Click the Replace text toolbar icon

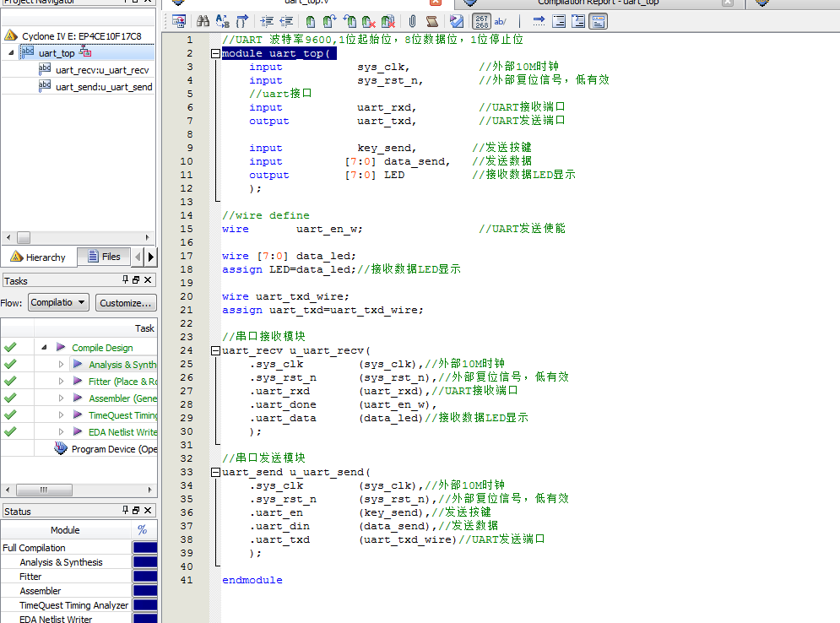click(x=223, y=21)
